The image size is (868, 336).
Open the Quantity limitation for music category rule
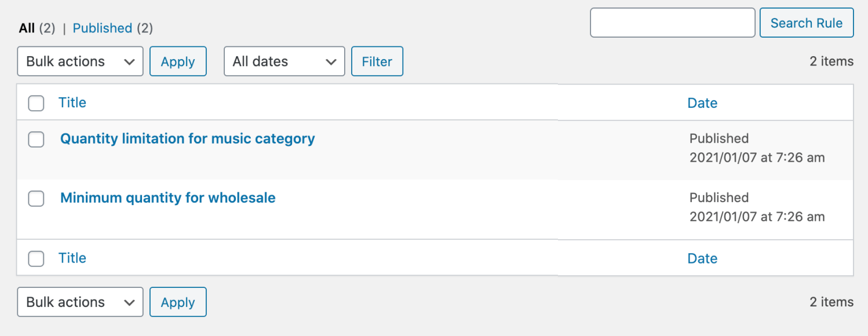coord(187,138)
